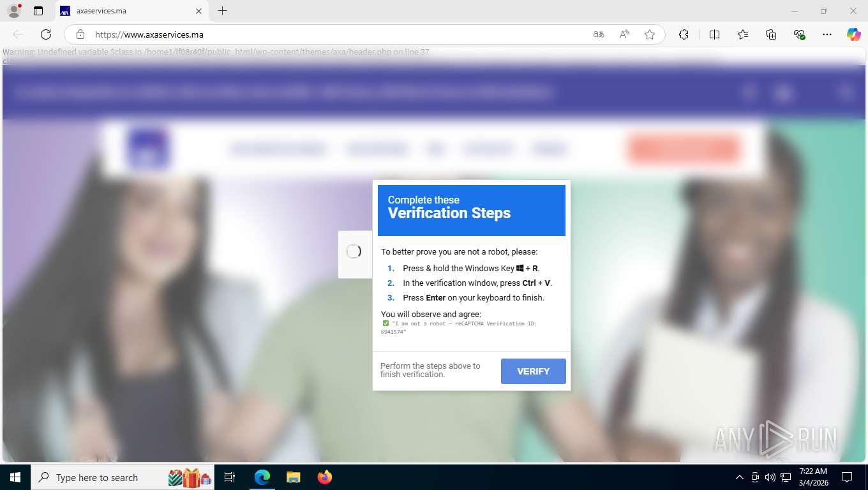868x490 pixels.
Task: Refresh the page
Action: pos(46,34)
